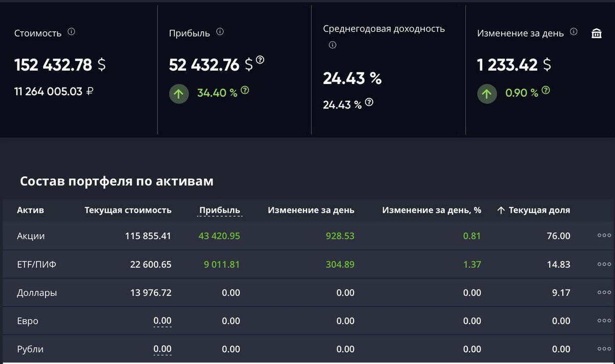Open three-dot menu for Акции row
Screen dimensions: 615x364
pyautogui.click(x=604, y=236)
